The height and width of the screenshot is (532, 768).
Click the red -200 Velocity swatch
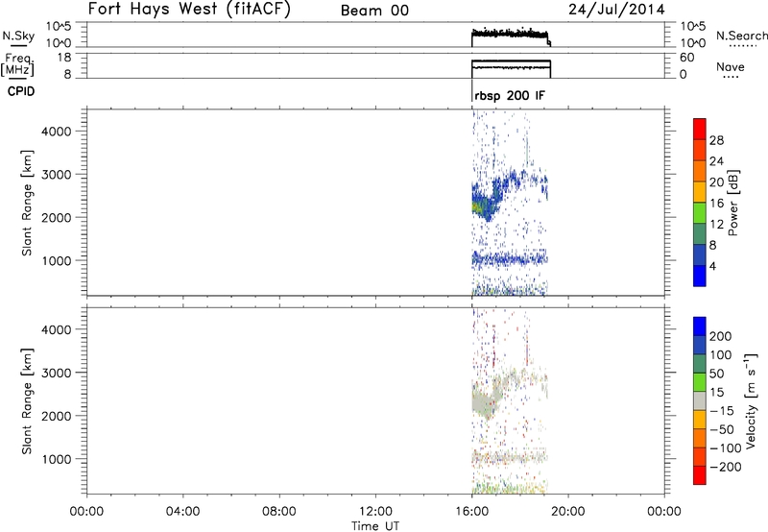[700, 475]
